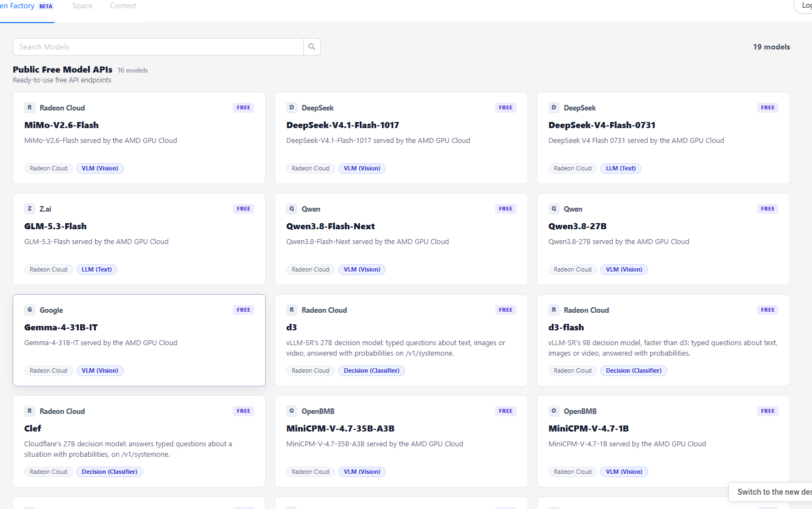Click the Z avatar beside Z.ai
Image resolution: width=812 pixels, height=509 pixels.
tap(30, 209)
